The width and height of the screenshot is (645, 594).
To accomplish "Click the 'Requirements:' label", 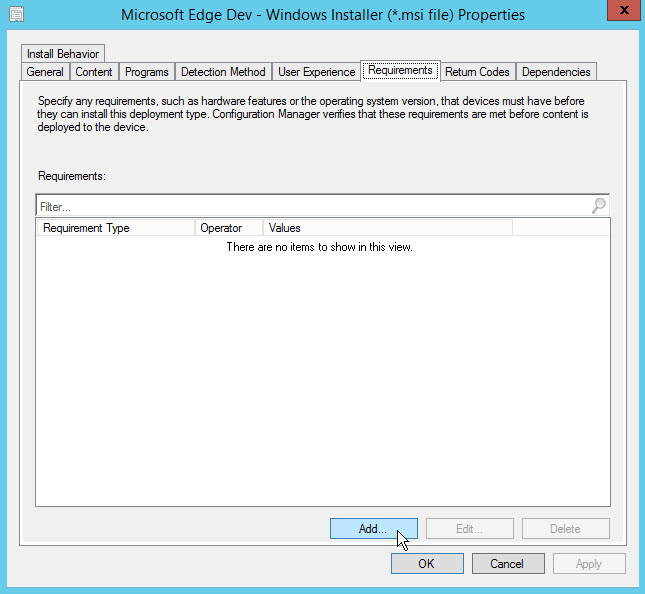I will [x=72, y=176].
